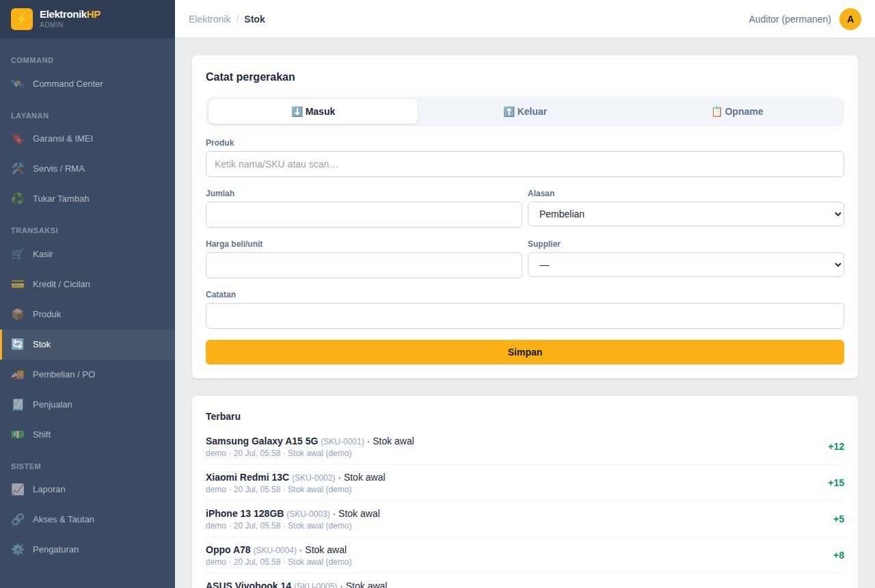Click the Simpan button
Image resolution: width=875 pixels, height=588 pixels.
pyautogui.click(x=525, y=352)
